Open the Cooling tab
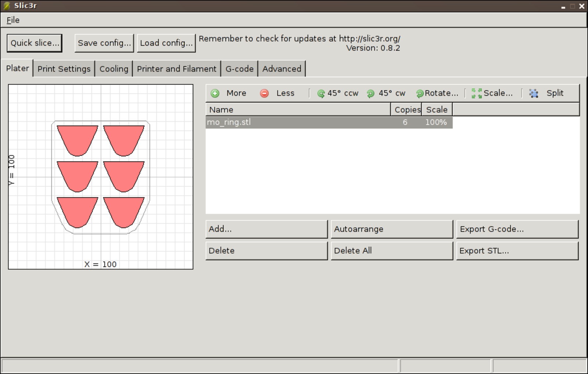This screenshot has height=374, width=588. [x=114, y=69]
